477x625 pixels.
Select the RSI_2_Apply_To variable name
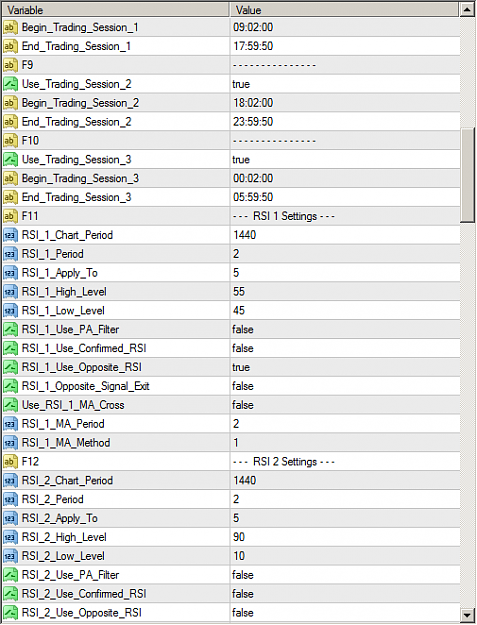tap(60, 518)
